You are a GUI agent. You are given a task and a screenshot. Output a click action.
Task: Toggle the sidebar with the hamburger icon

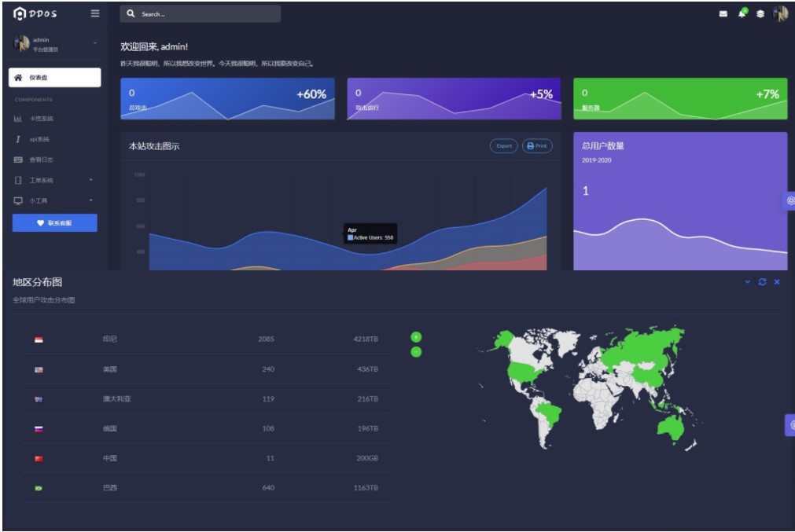pos(95,13)
